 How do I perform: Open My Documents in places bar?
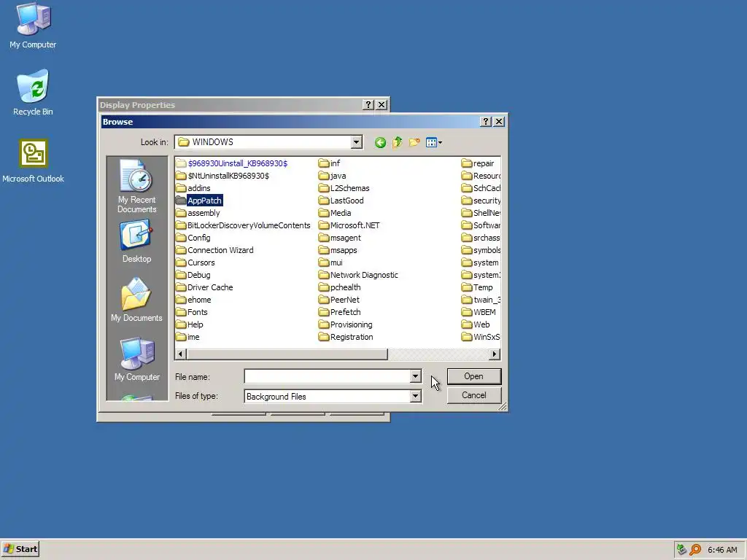(x=136, y=300)
